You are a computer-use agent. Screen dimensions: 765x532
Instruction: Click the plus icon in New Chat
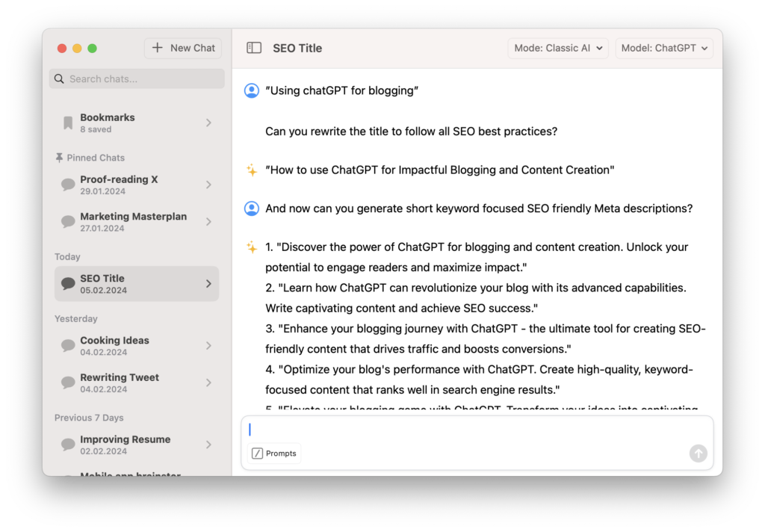157,48
